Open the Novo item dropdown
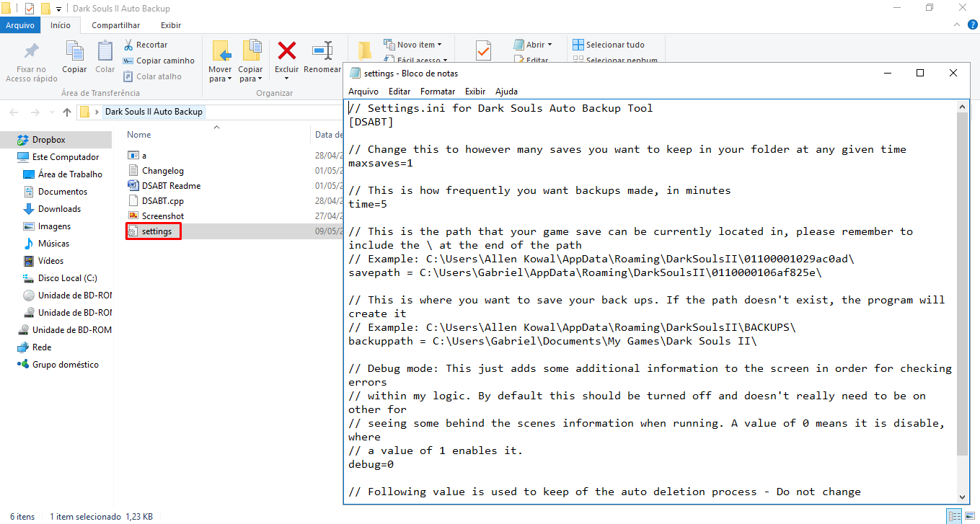Viewport: 980px width, 524px height. pos(412,45)
